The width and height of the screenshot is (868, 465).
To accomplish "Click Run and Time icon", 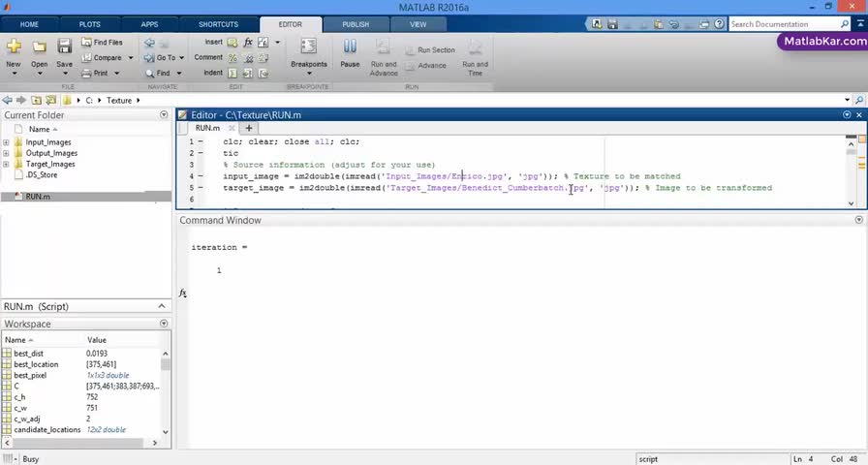I will (475, 48).
